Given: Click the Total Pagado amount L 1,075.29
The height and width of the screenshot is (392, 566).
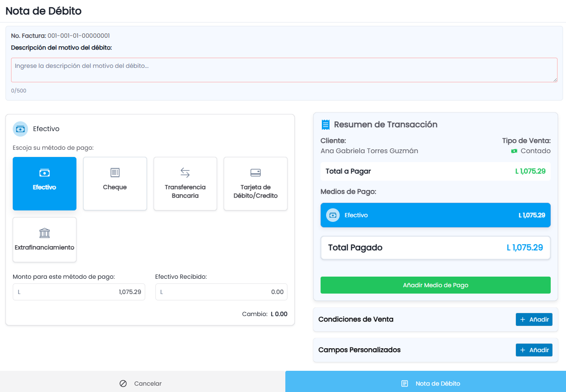Looking at the screenshot, I should point(525,247).
